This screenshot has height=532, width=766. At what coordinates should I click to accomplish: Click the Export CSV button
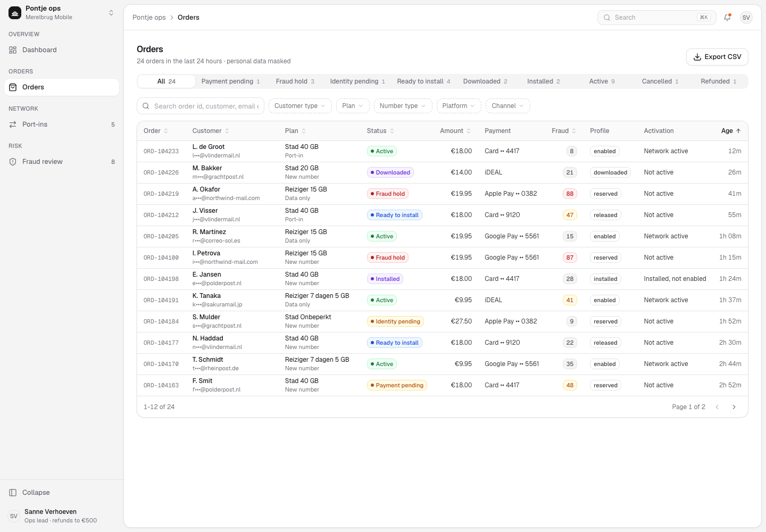[x=717, y=57]
